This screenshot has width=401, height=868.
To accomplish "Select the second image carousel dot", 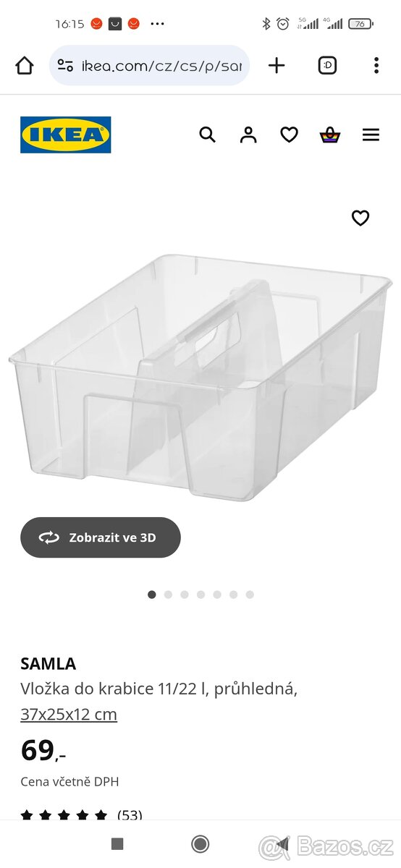I will (168, 595).
